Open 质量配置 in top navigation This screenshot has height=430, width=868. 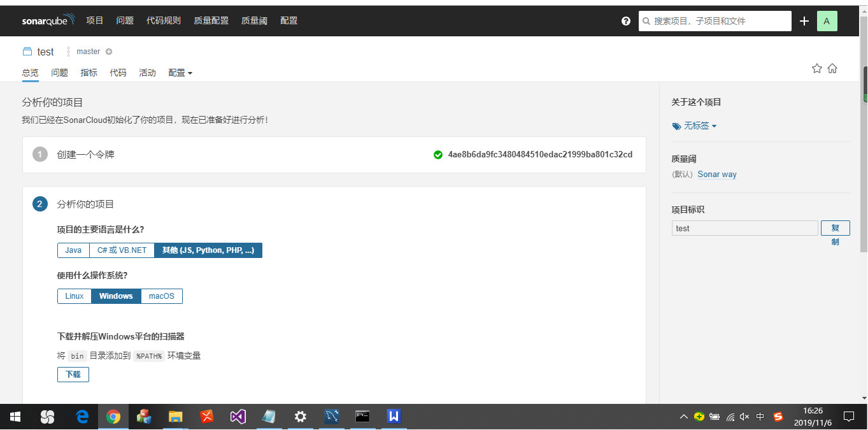pos(211,20)
